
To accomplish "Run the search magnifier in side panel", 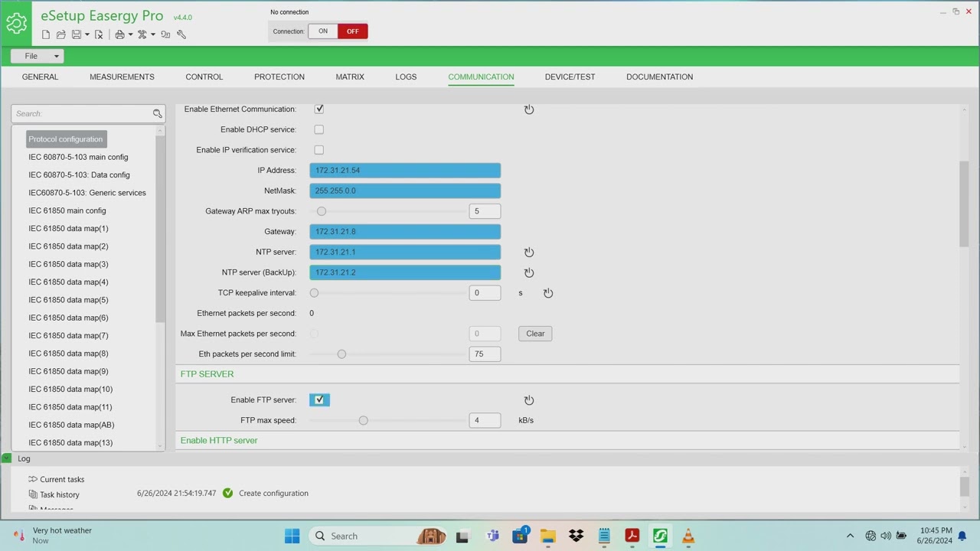I will coord(157,113).
